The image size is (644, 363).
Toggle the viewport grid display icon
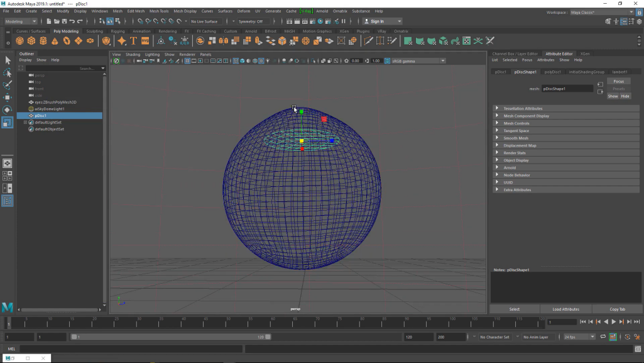tap(187, 61)
